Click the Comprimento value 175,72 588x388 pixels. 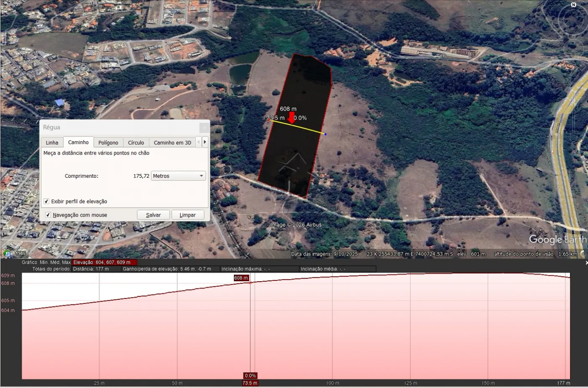coord(141,176)
